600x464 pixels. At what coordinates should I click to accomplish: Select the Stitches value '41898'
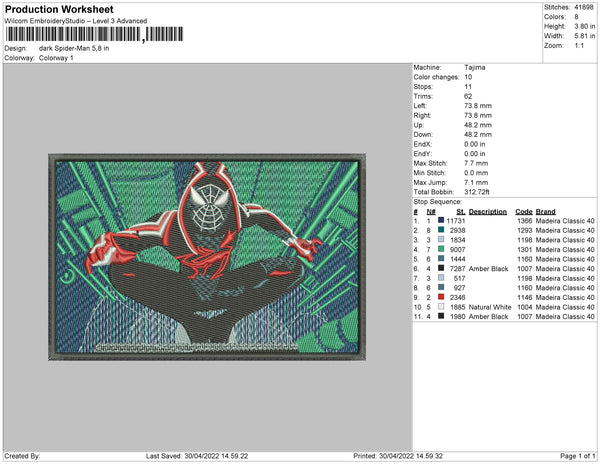coord(584,7)
